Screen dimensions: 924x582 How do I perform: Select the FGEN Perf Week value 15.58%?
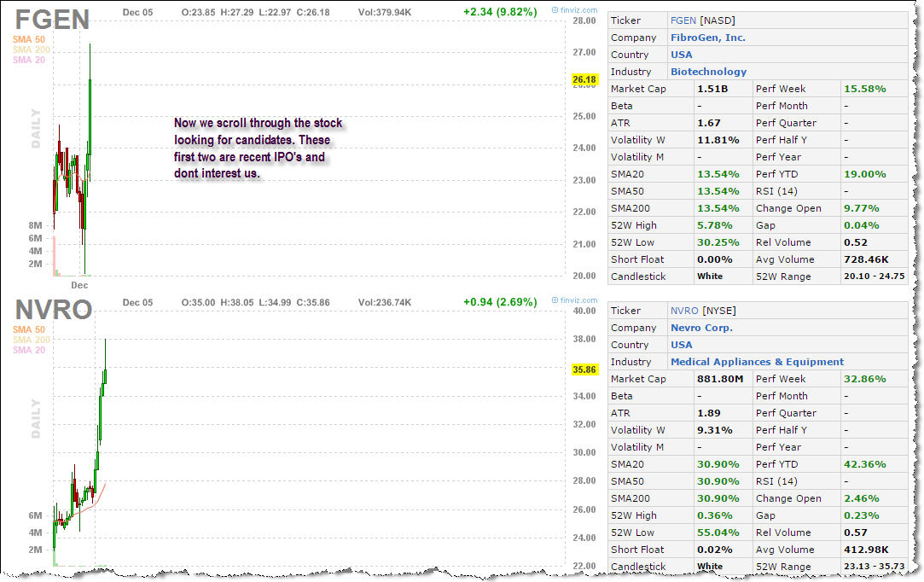[x=864, y=89]
